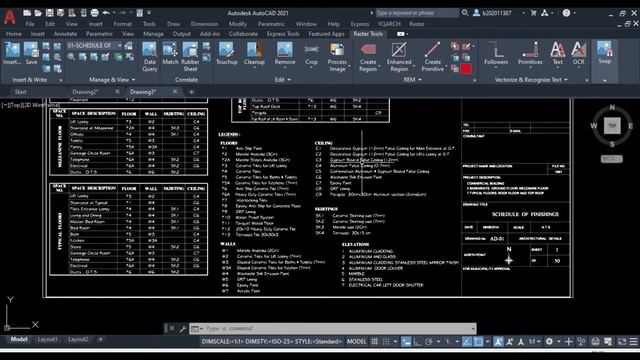
Task: Toggle 2D object snap
Action: (x=478, y=342)
